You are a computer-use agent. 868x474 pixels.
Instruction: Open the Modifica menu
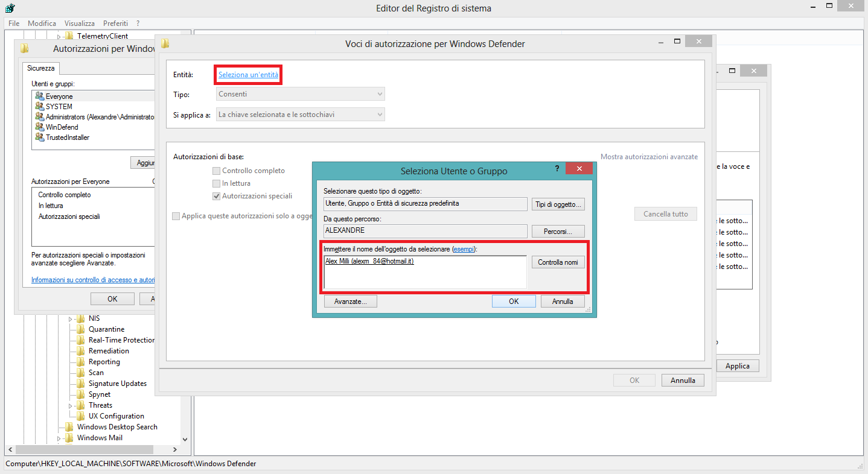42,23
